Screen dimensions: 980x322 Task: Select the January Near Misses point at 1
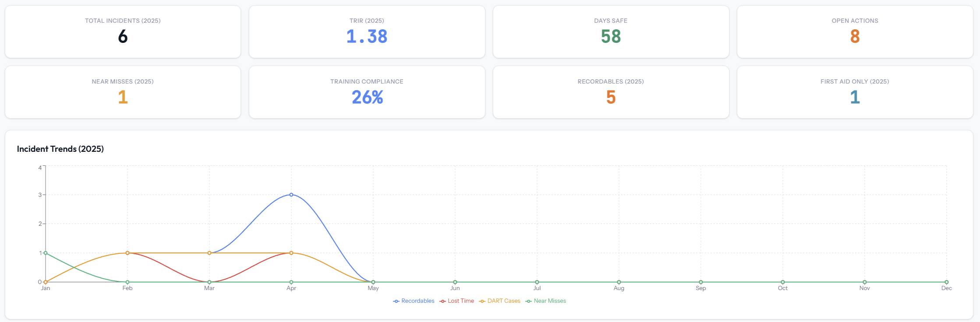(x=46, y=253)
